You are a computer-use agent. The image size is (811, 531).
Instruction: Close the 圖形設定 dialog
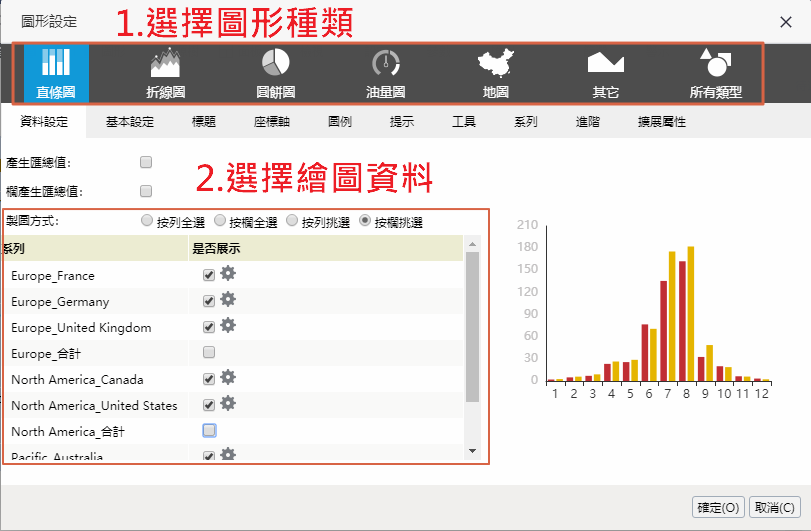click(x=785, y=21)
